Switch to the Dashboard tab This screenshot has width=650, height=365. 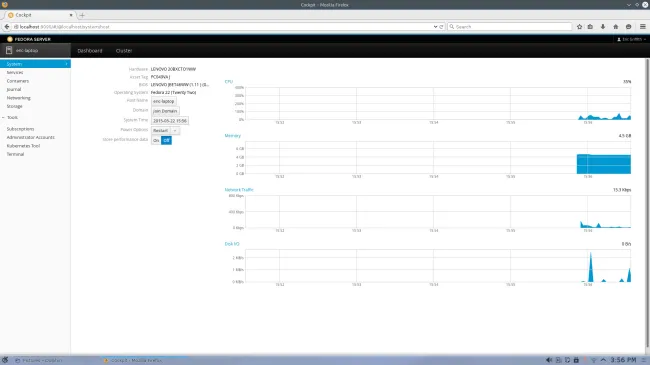coord(90,51)
